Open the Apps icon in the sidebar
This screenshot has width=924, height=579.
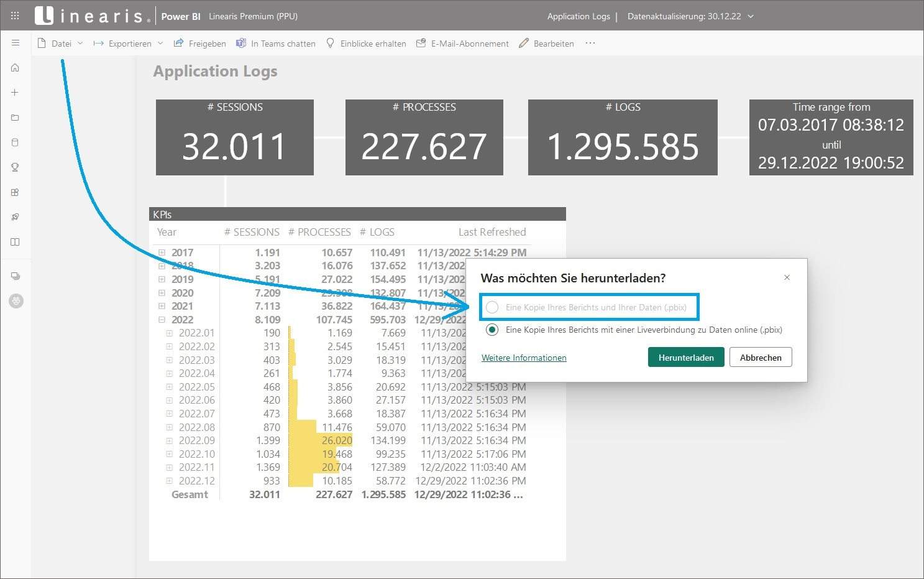(x=15, y=192)
